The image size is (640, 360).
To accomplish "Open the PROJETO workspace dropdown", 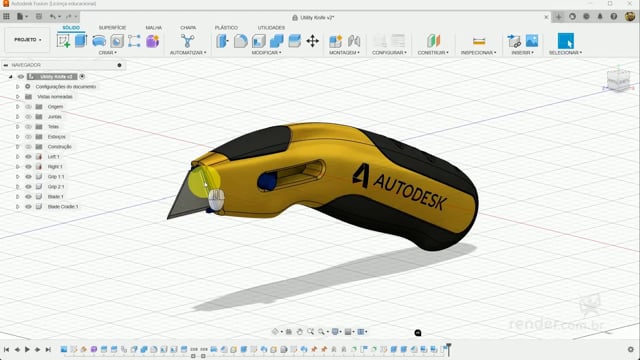I will [x=27, y=40].
